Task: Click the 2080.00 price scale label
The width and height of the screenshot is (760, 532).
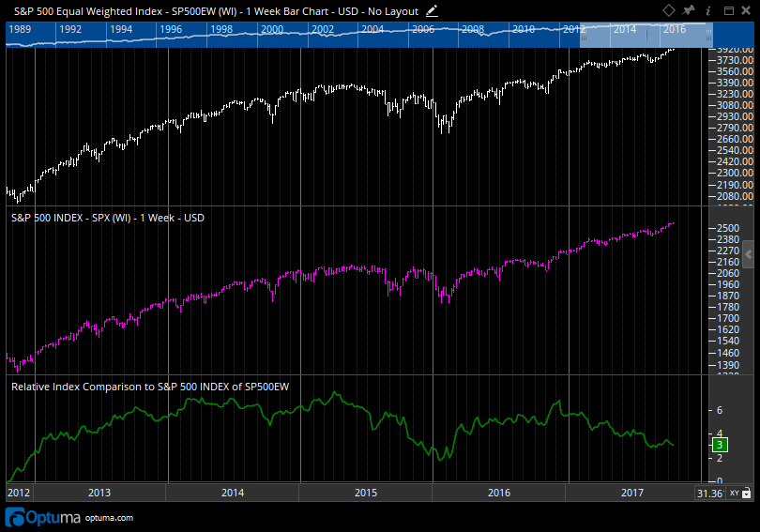Action: tap(735, 196)
